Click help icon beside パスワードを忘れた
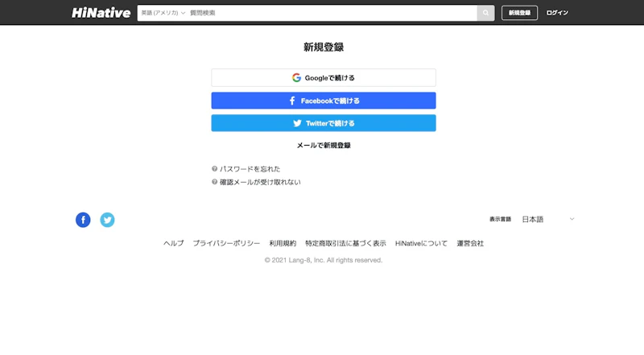The width and height of the screenshot is (644, 355). (x=214, y=169)
